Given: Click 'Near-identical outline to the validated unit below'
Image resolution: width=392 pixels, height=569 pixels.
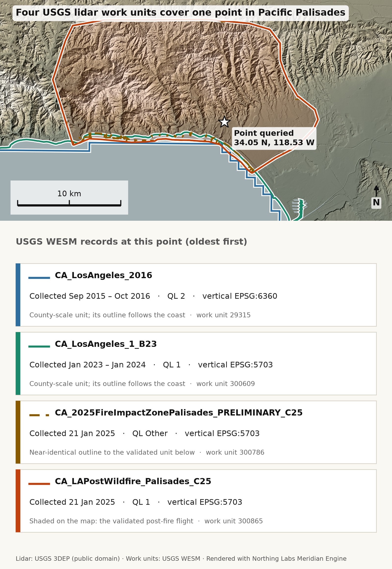Looking at the screenshot, I should click(x=112, y=452).
